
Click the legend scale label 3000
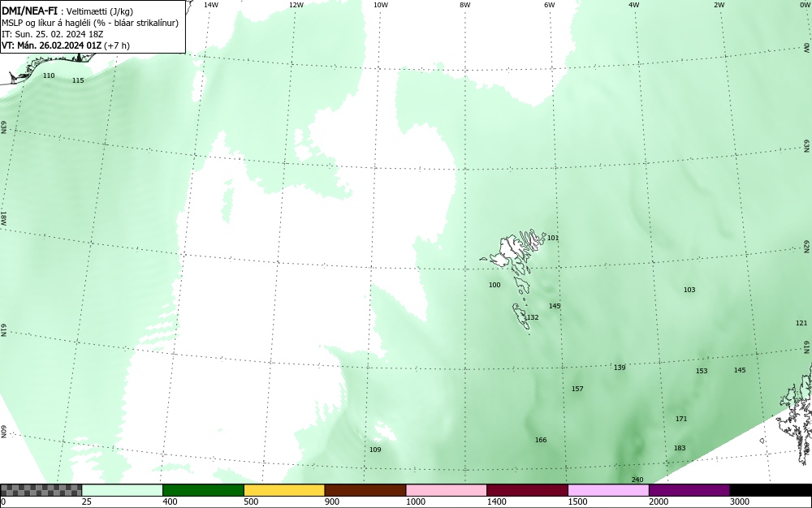pos(740,502)
